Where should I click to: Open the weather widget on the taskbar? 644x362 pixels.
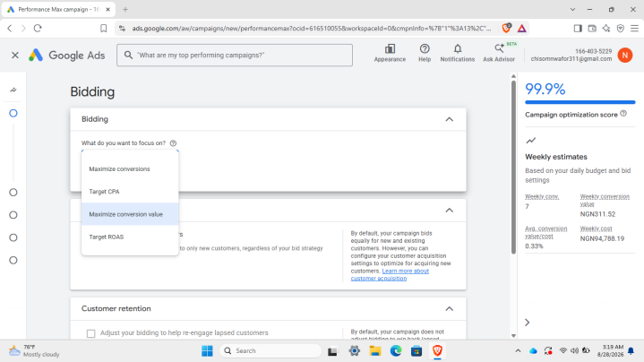coord(34,351)
